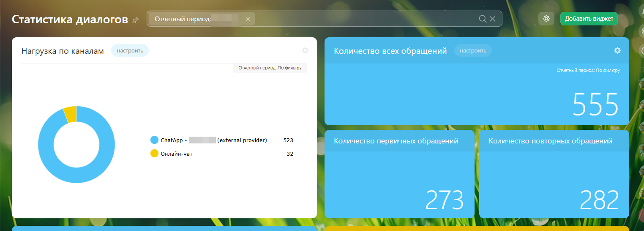Open dashboard settings gear next to Добавить виджет

(x=546, y=19)
